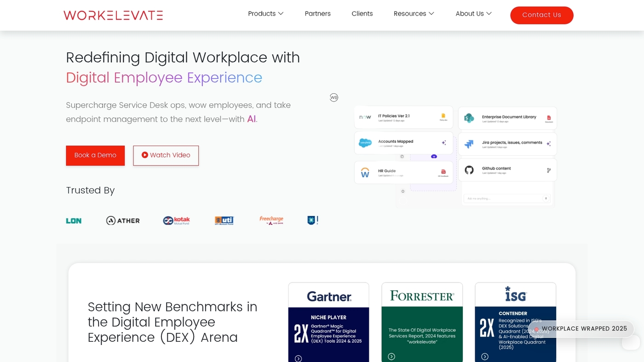
Task: Open the Jira icon on the Jira projects card
Action: click(470, 144)
